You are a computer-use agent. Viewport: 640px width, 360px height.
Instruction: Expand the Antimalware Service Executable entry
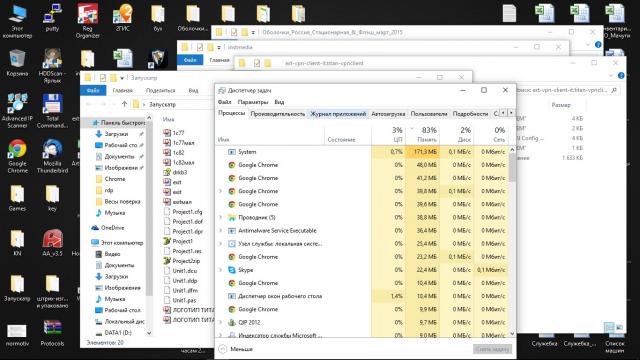tap(221, 231)
